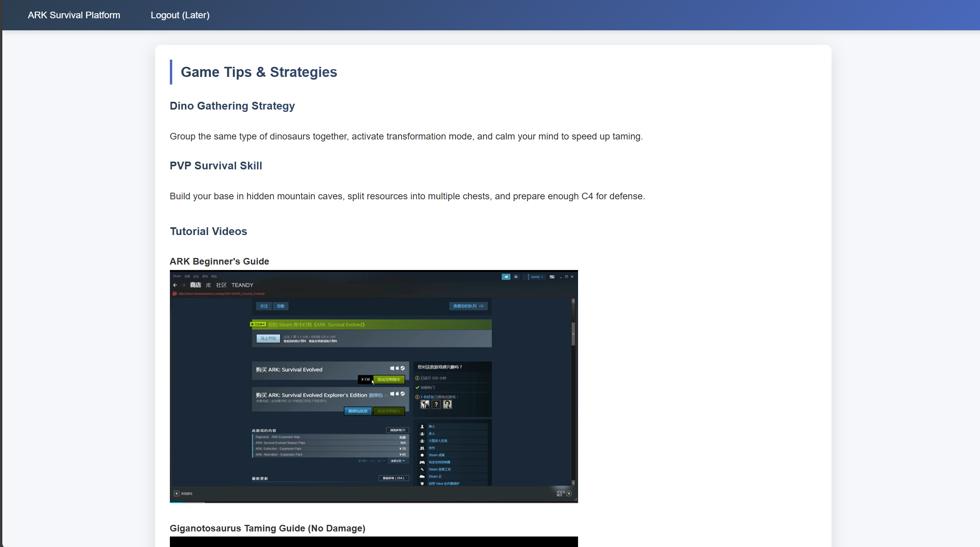This screenshot has height=547, width=980.
Task: Click the voice chat icon in Steam titlebar
Action: point(507,277)
